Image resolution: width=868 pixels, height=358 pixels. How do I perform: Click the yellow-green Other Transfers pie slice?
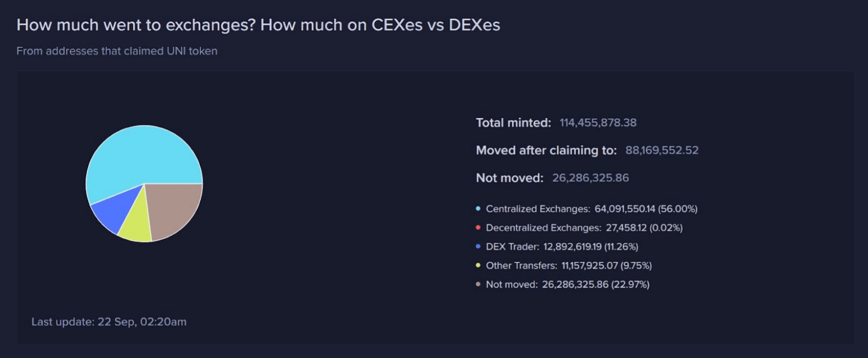135,222
